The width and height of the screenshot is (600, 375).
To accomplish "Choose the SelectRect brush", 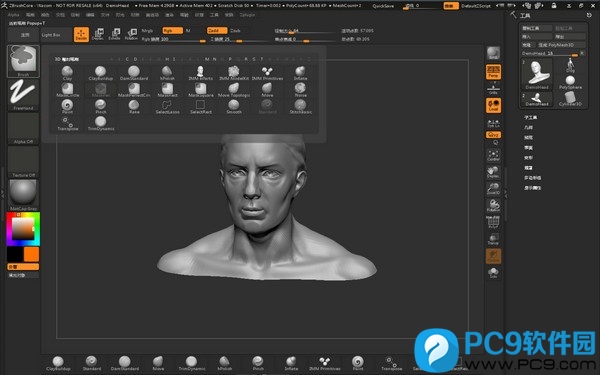I will click(201, 106).
